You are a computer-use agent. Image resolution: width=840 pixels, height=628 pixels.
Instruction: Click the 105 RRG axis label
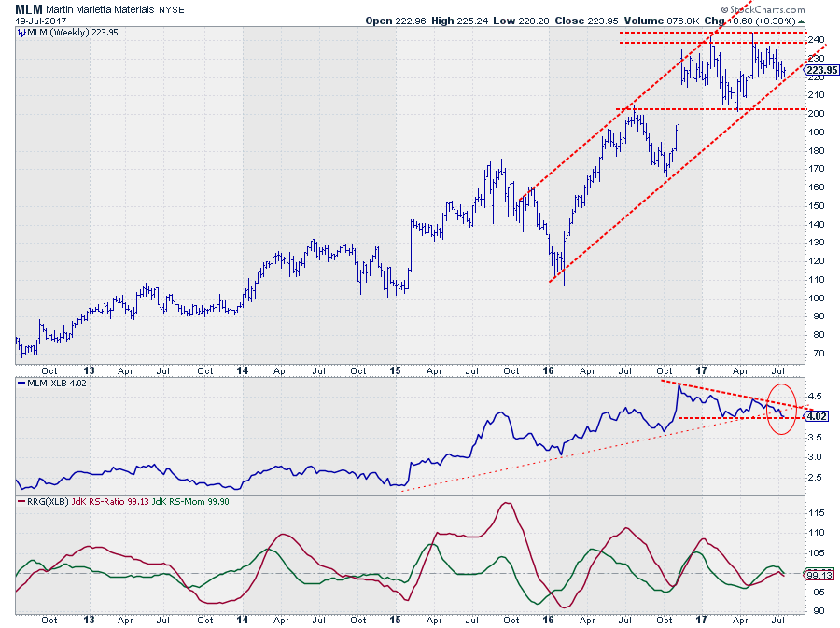(817, 553)
